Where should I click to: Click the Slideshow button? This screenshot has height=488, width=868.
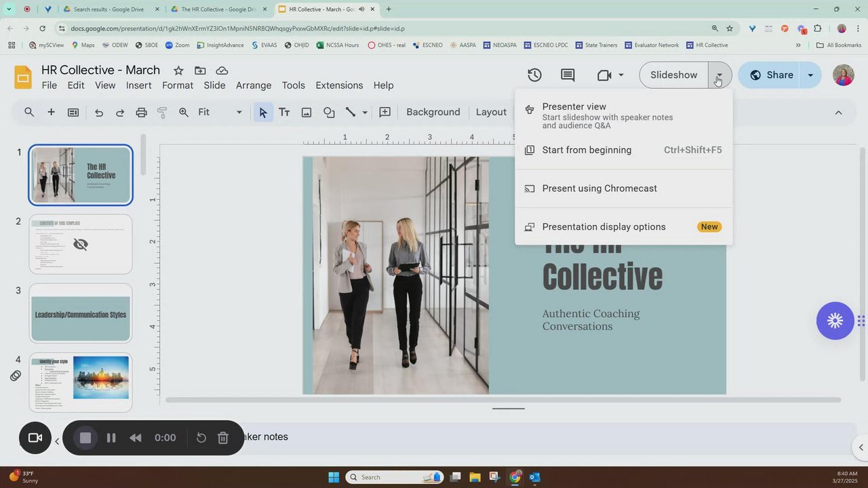[x=673, y=75]
